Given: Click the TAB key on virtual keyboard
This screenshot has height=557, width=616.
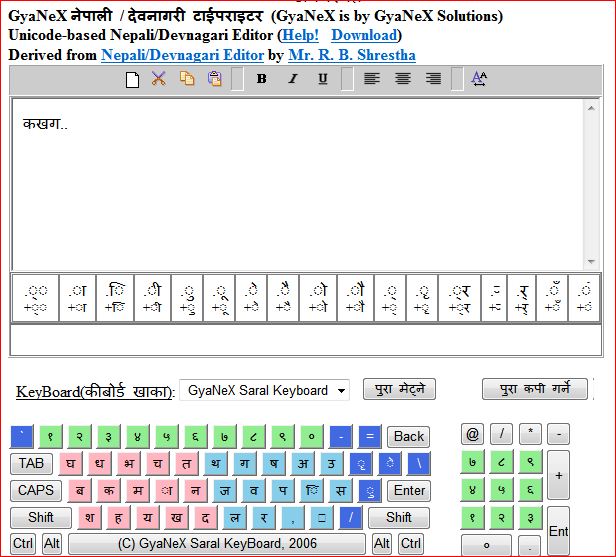Looking at the screenshot, I should coord(31,464).
